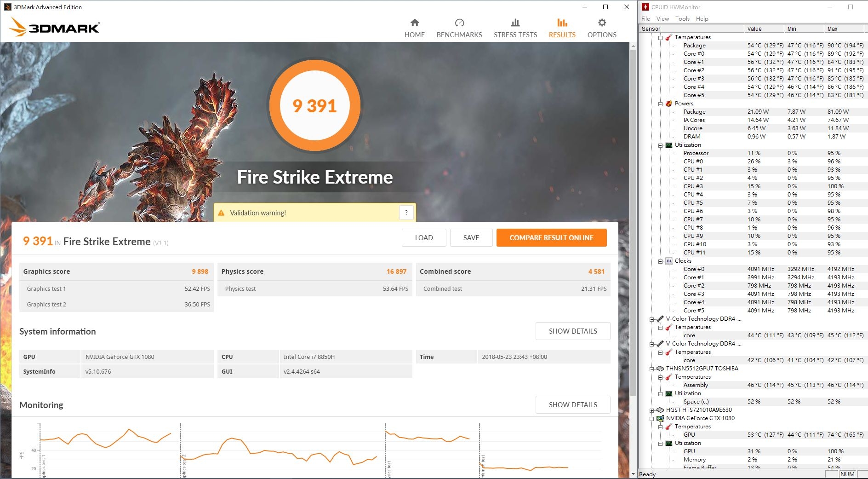Image resolution: width=868 pixels, height=479 pixels.
Task: Collapse the CPU Temperatures node in HWMonitor
Action: [660, 38]
